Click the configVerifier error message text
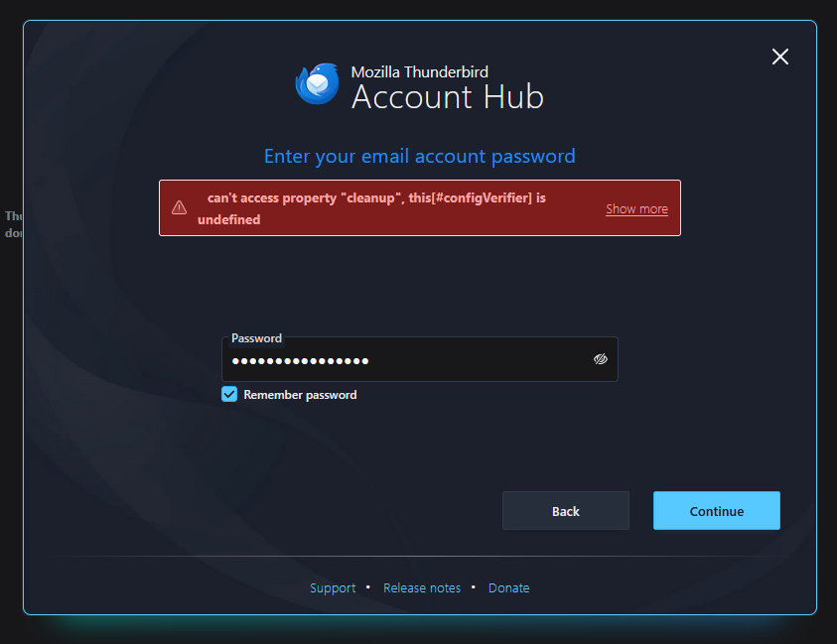Viewport: 837px width, 644px height. (371, 208)
